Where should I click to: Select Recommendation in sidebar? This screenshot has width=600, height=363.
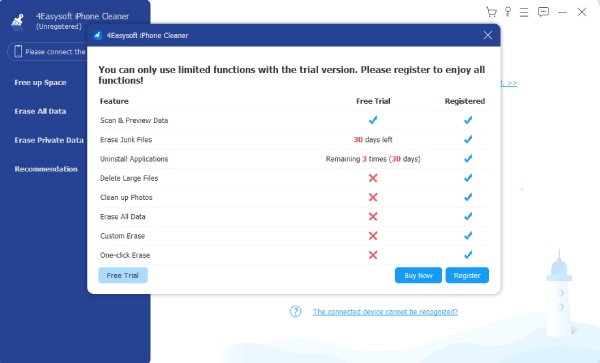[46, 169]
